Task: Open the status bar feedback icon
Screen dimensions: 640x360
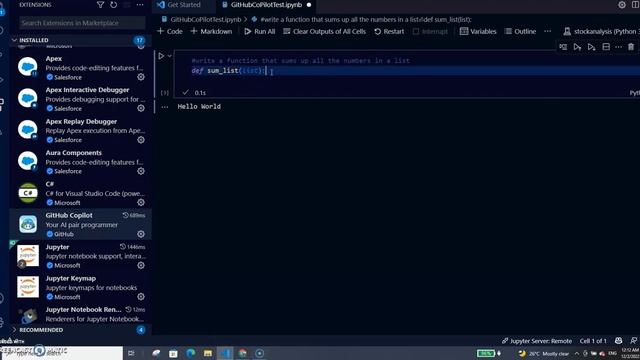Action: click(633, 341)
